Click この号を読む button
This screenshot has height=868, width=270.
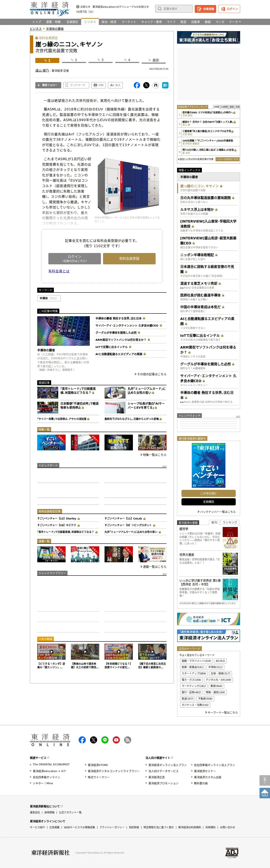209,493
